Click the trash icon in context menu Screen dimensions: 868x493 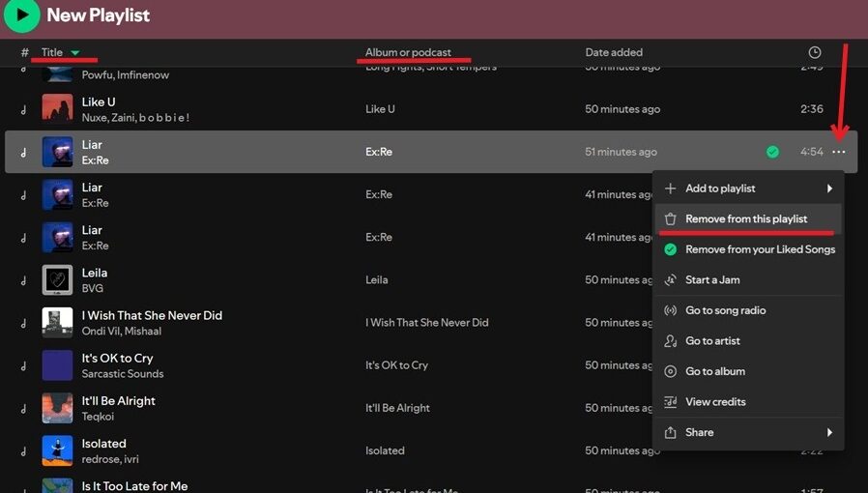(671, 219)
